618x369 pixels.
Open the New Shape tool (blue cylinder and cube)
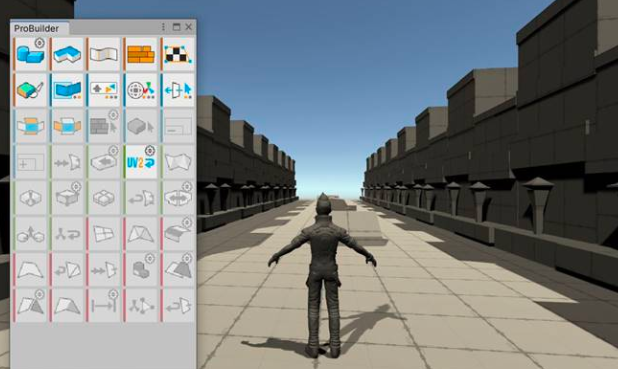[31, 54]
